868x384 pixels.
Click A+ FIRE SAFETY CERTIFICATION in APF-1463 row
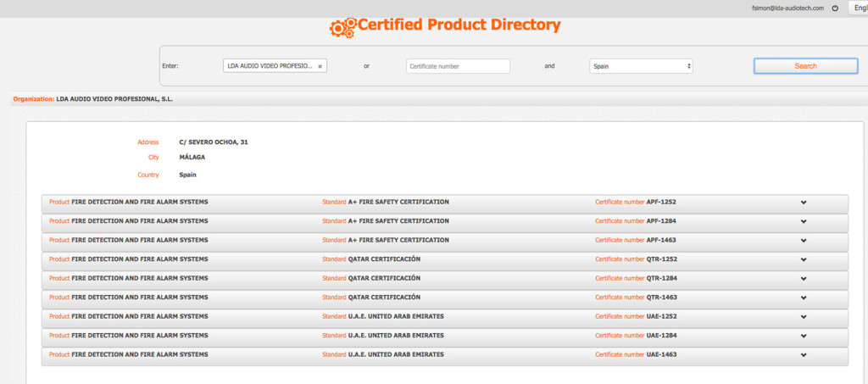click(398, 240)
